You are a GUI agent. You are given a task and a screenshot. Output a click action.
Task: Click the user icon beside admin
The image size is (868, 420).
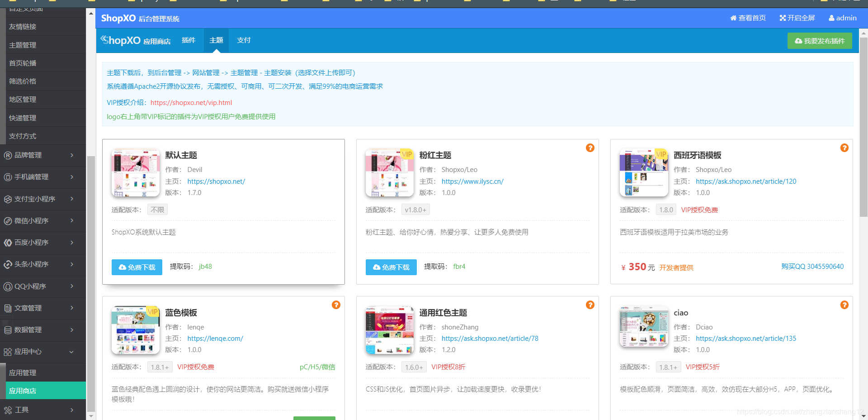point(831,18)
